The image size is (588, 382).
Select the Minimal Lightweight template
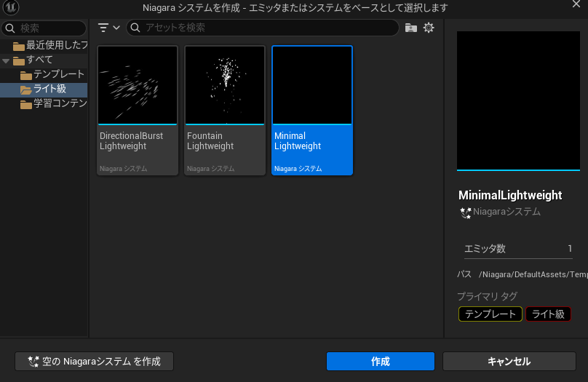coord(312,111)
